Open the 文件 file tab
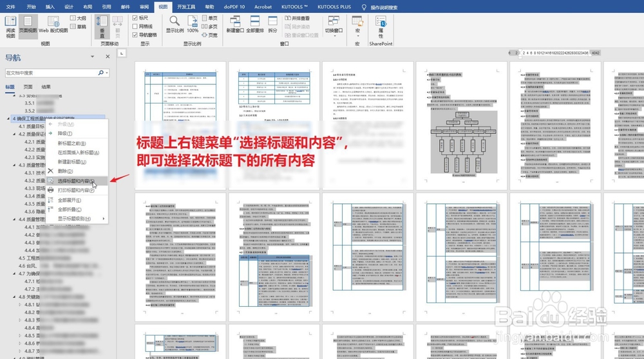 11,7
